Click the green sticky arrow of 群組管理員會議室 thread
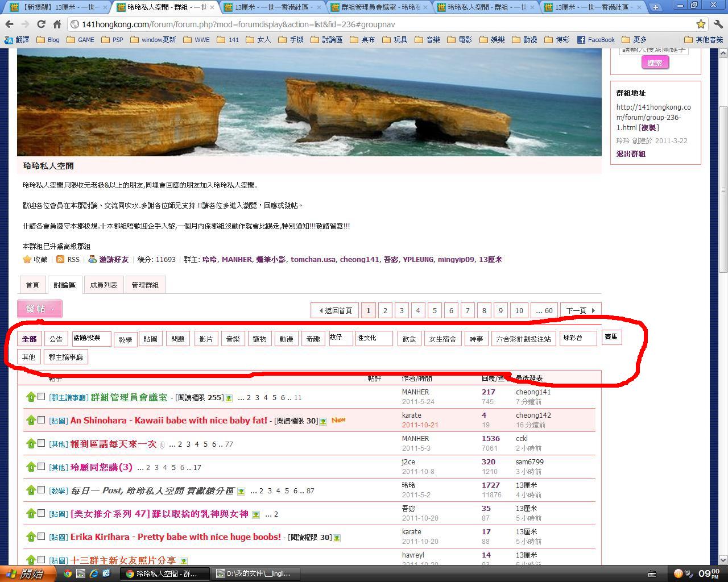Screen dimensions: 728x582 [x=31, y=397]
